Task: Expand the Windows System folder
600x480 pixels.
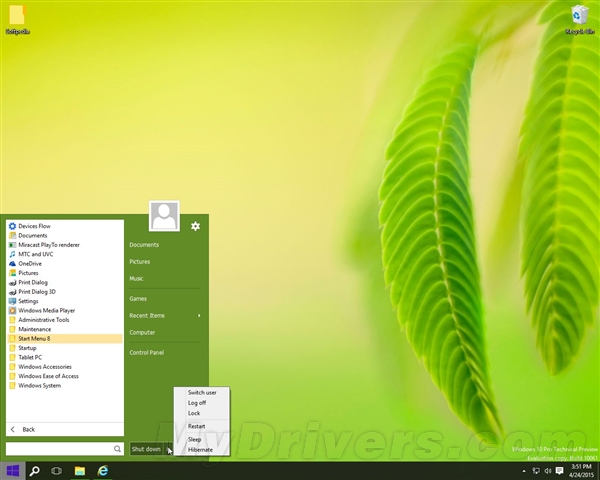Action: (65, 385)
